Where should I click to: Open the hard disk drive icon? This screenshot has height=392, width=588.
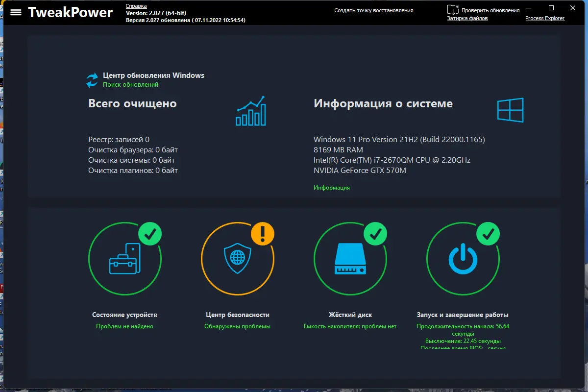(x=350, y=259)
